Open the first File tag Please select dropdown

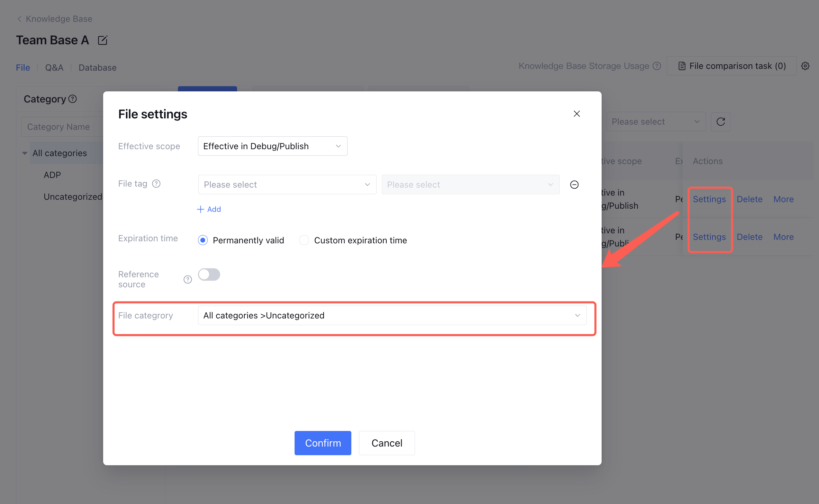[287, 184]
